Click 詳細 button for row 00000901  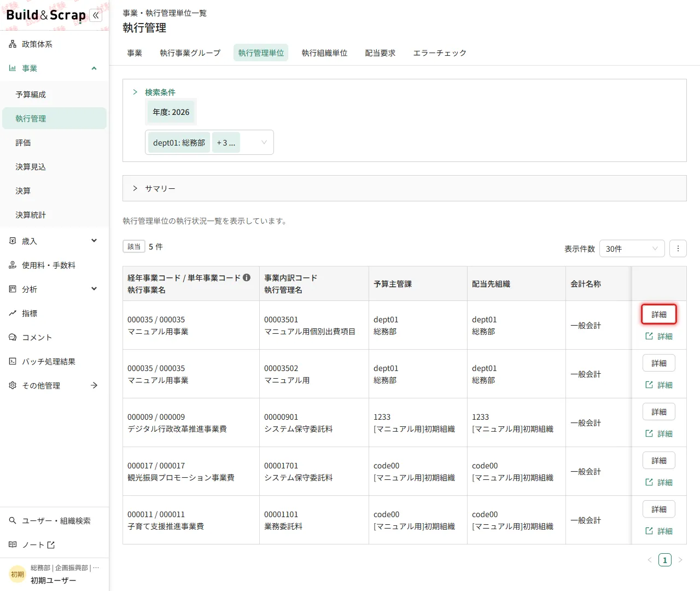[659, 412]
